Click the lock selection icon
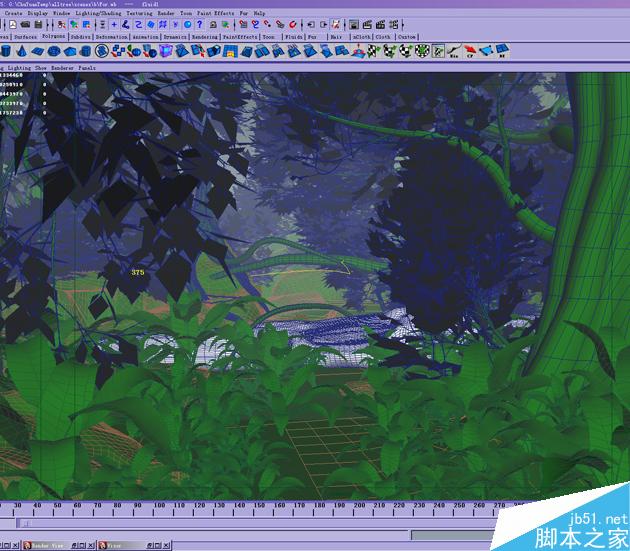Screen dimensions: 630x551 tap(213, 25)
